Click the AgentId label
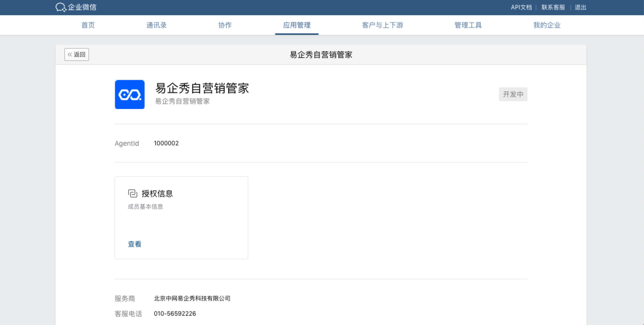 coord(127,144)
